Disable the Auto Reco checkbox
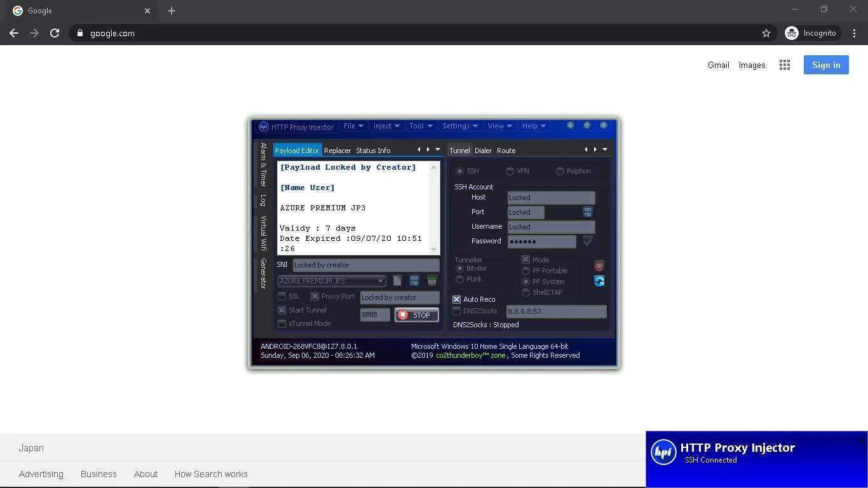 click(x=456, y=299)
